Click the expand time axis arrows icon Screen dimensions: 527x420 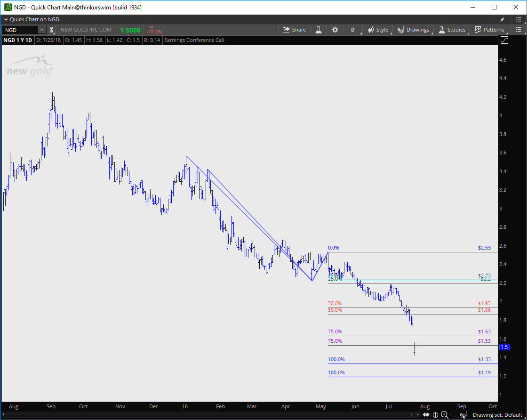(426, 415)
